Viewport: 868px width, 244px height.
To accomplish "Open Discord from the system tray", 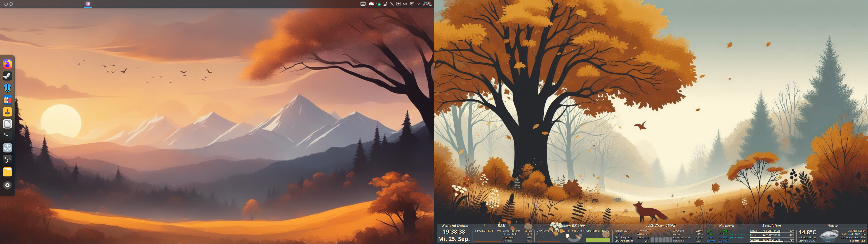I will (x=371, y=4).
